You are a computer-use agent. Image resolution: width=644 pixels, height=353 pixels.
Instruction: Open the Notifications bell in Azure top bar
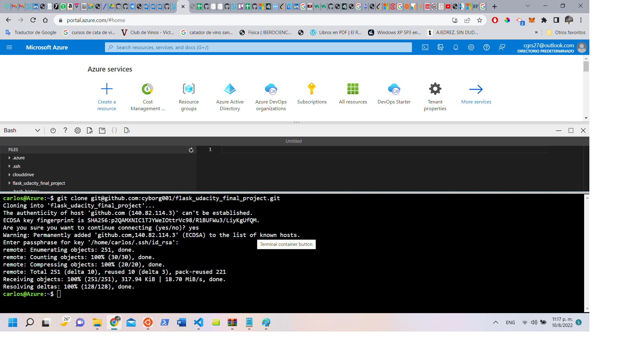click(x=456, y=47)
